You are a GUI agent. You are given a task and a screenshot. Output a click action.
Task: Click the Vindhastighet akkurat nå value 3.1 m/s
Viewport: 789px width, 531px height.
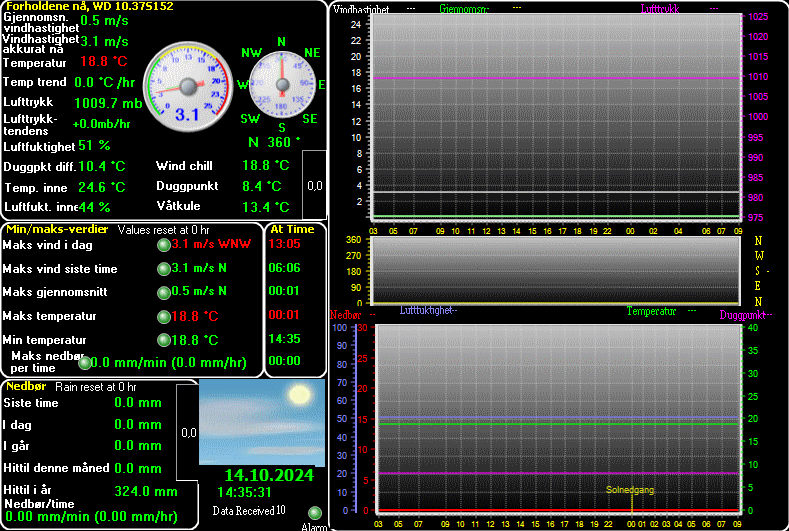click(x=104, y=41)
